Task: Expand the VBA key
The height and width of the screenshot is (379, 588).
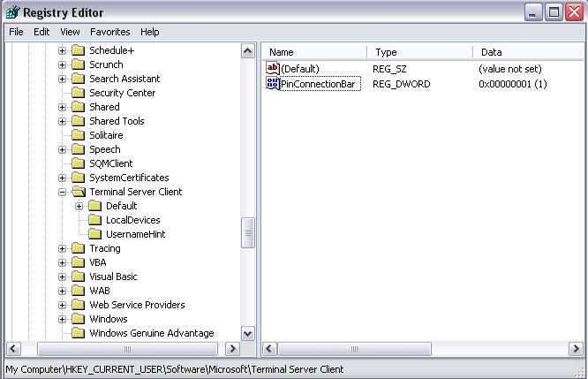Action: (63, 262)
